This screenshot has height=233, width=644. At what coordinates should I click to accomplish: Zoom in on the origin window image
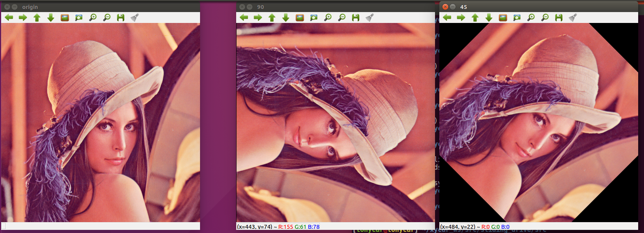(x=93, y=18)
